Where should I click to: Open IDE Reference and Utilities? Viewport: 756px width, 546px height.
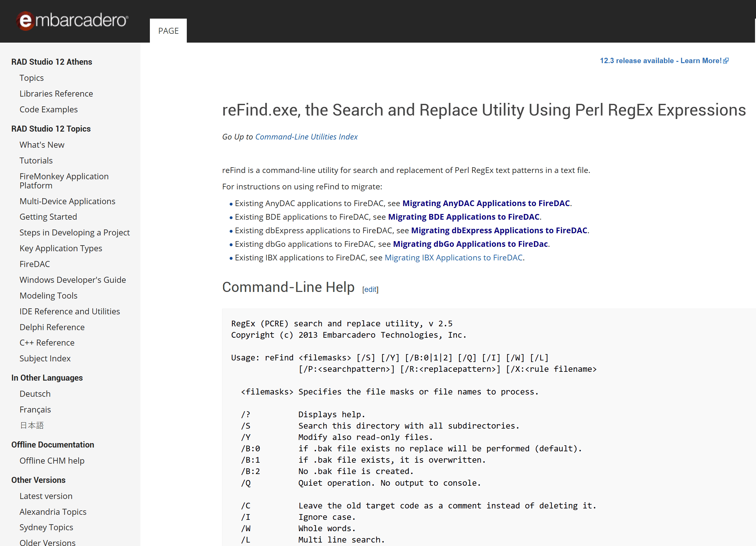(x=70, y=311)
